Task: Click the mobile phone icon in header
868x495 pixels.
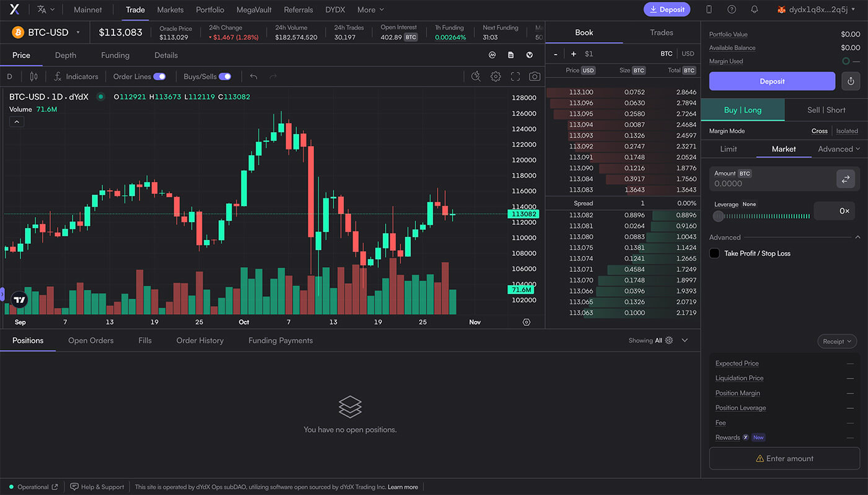Action: point(709,10)
